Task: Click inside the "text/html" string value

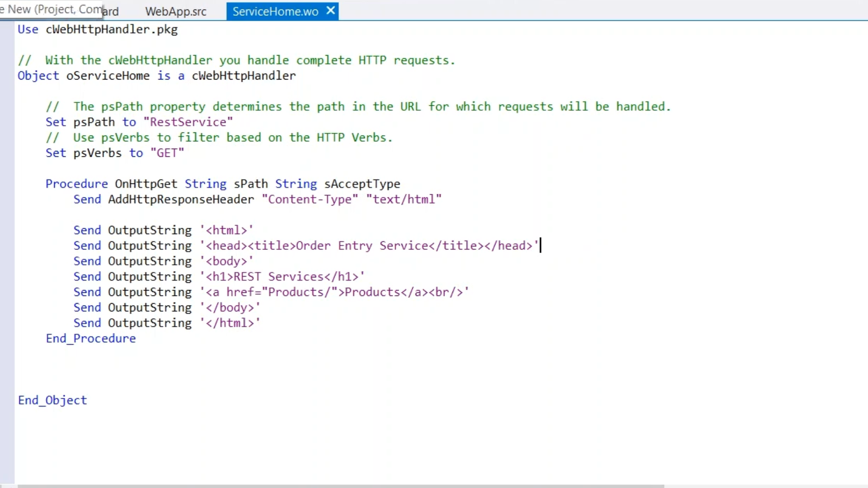Action: [403, 199]
